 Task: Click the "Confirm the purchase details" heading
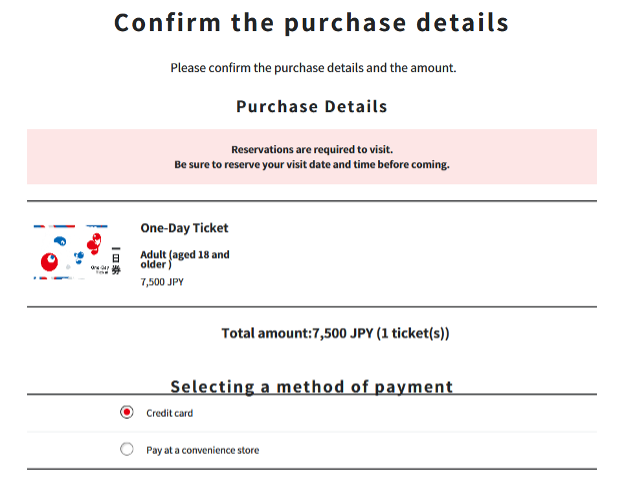click(312, 22)
